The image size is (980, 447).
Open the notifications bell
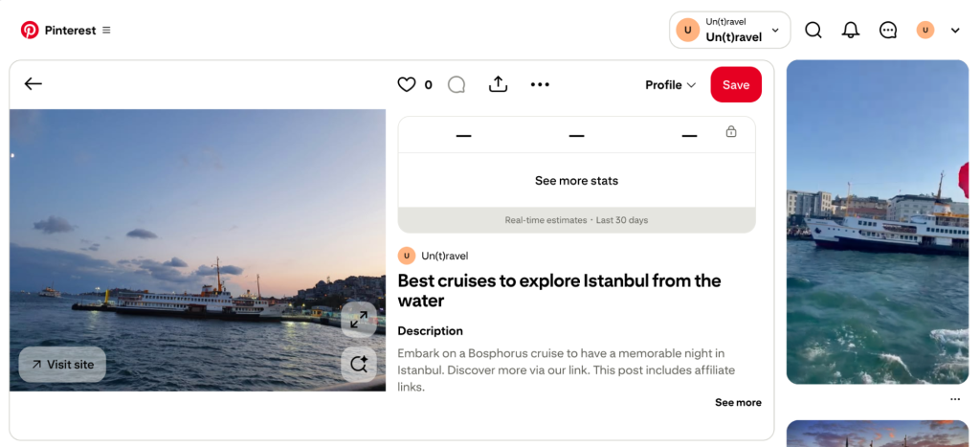(x=851, y=30)
